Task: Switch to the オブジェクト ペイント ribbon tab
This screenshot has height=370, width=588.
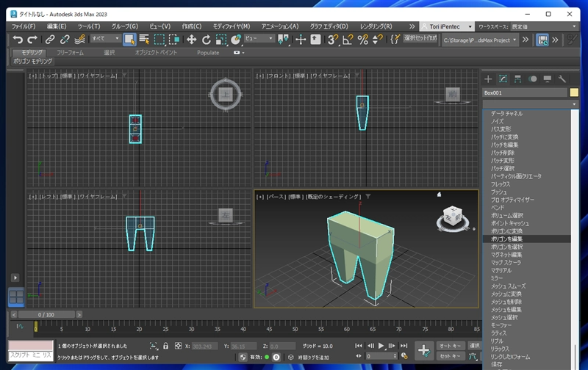Action: pos(156,53)
